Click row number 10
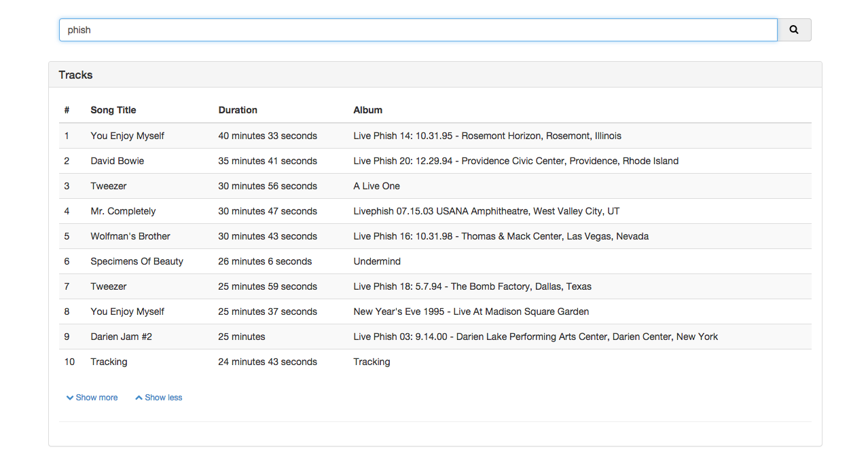868x456 pixels. pos(69,362)
